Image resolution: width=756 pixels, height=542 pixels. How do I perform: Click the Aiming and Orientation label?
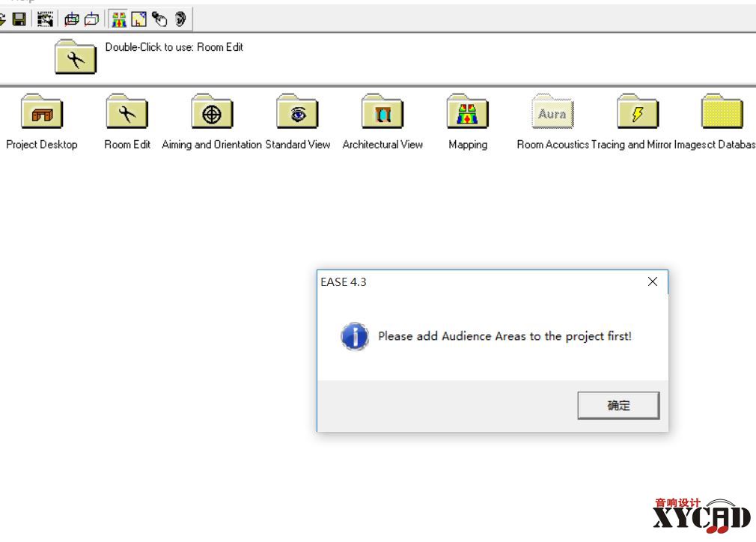[x=212, y=144]
